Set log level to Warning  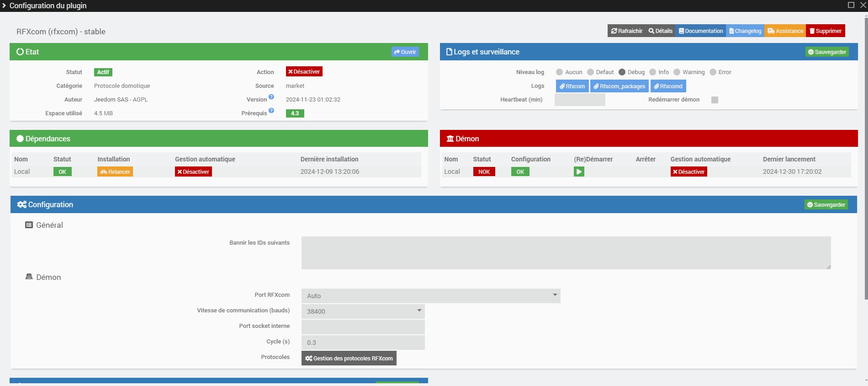(x=677, y=72)
